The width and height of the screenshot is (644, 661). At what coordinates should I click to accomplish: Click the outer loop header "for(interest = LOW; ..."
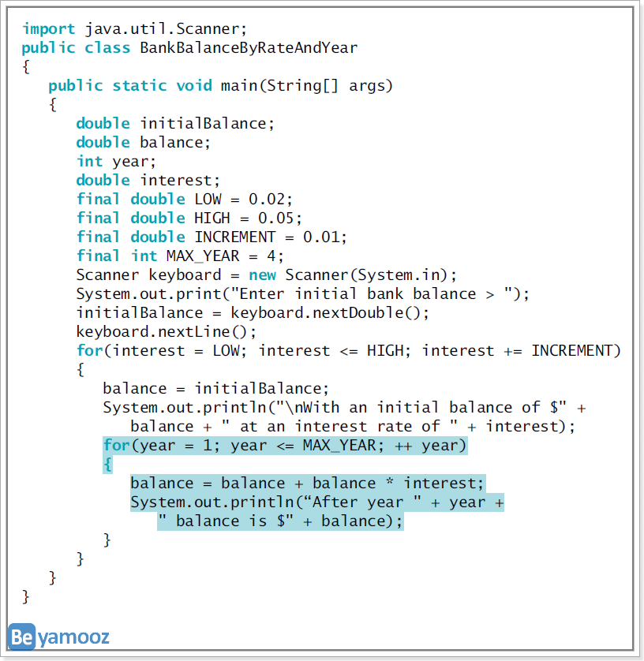point(348,351)
